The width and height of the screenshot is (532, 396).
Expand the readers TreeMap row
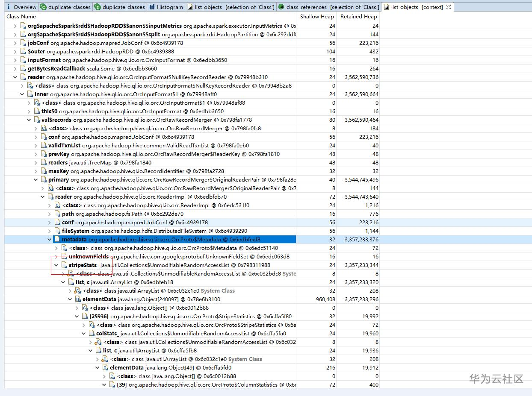36,162
